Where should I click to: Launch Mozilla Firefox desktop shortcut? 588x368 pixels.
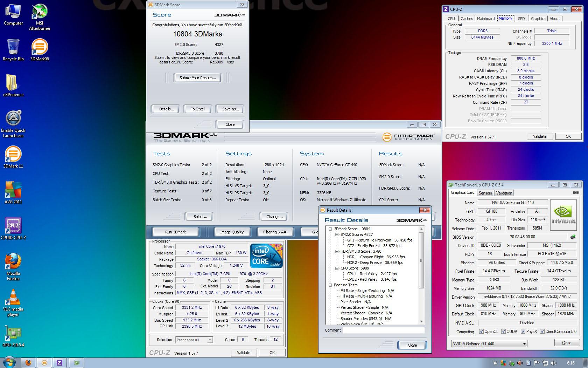[x=13, y=267]
